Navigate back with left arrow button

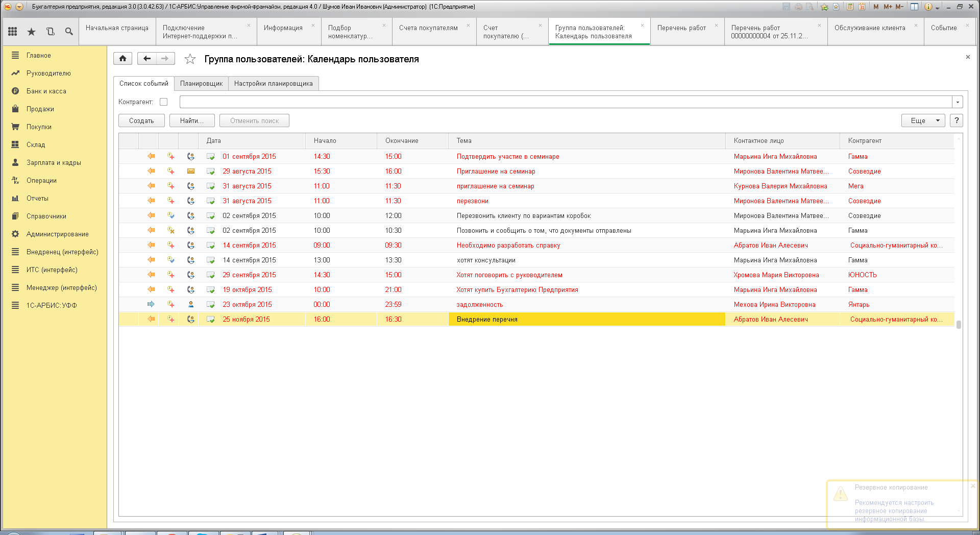[x=147, y=59]
